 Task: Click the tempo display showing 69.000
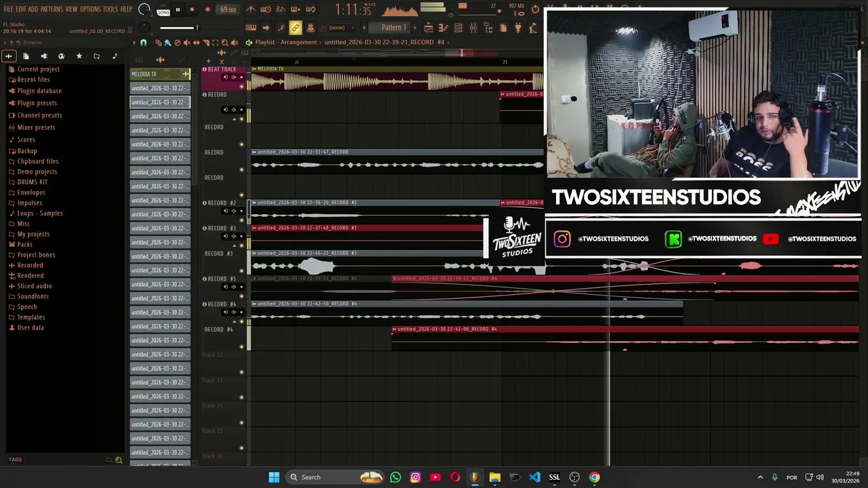coord(229,9)
